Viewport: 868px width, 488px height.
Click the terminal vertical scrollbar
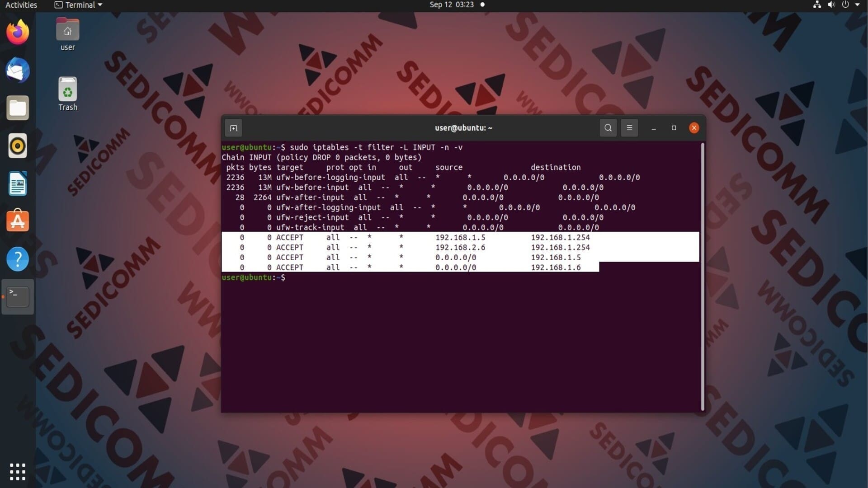[703, 277]
